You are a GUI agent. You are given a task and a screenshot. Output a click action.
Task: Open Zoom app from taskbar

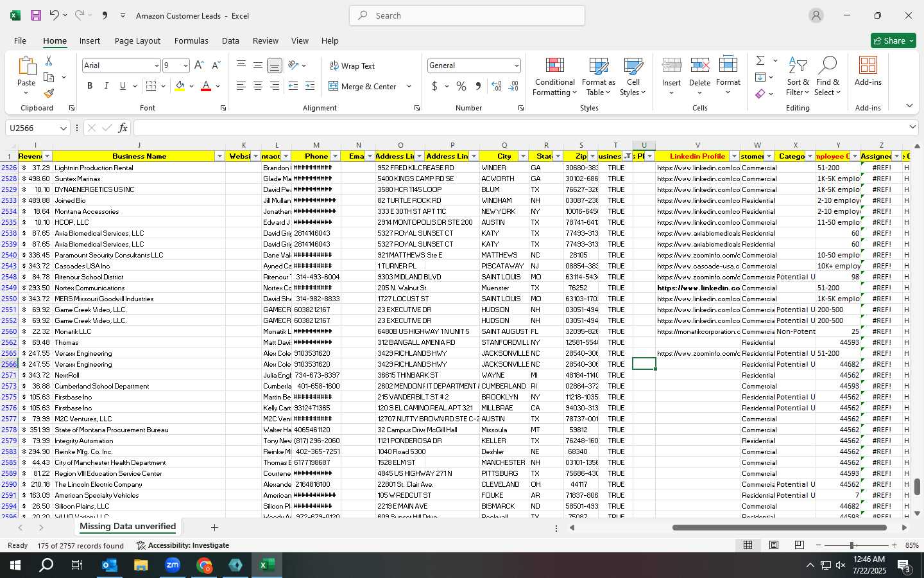point(173,565)
